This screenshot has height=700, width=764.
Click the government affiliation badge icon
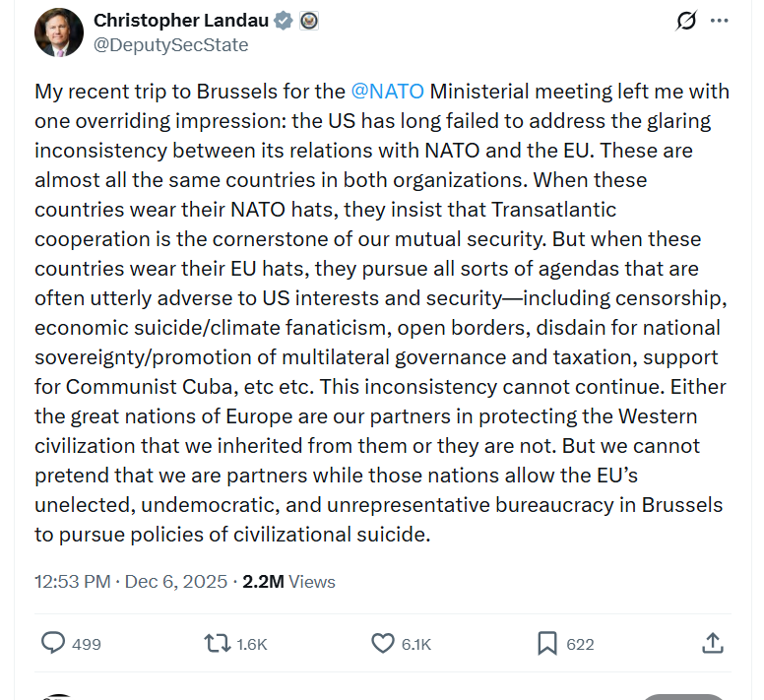coord(308,21)
